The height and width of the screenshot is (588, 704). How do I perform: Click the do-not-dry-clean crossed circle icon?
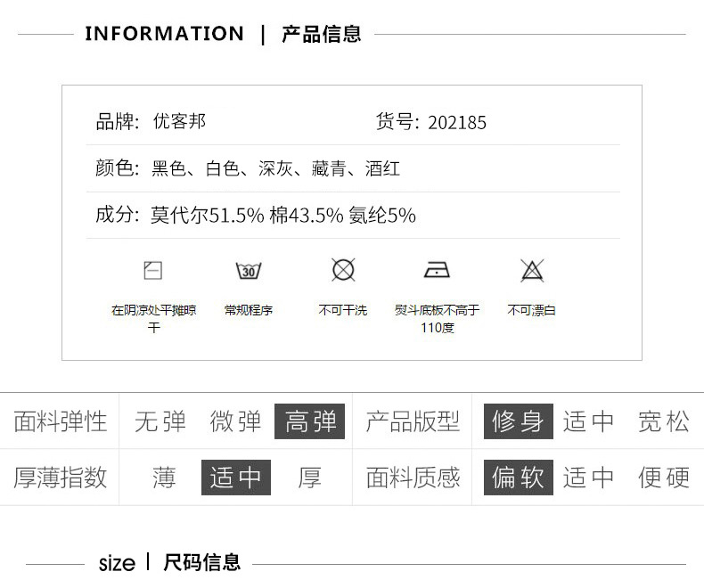(343, 270)
